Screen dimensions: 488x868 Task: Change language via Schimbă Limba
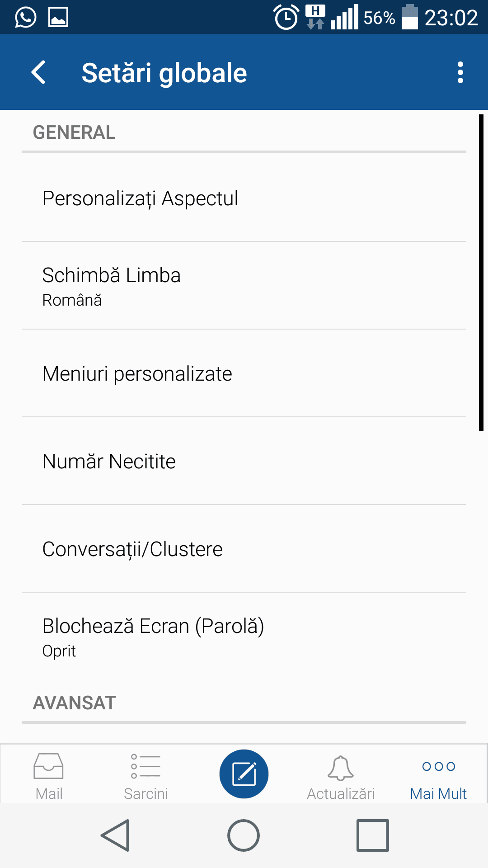244,286
